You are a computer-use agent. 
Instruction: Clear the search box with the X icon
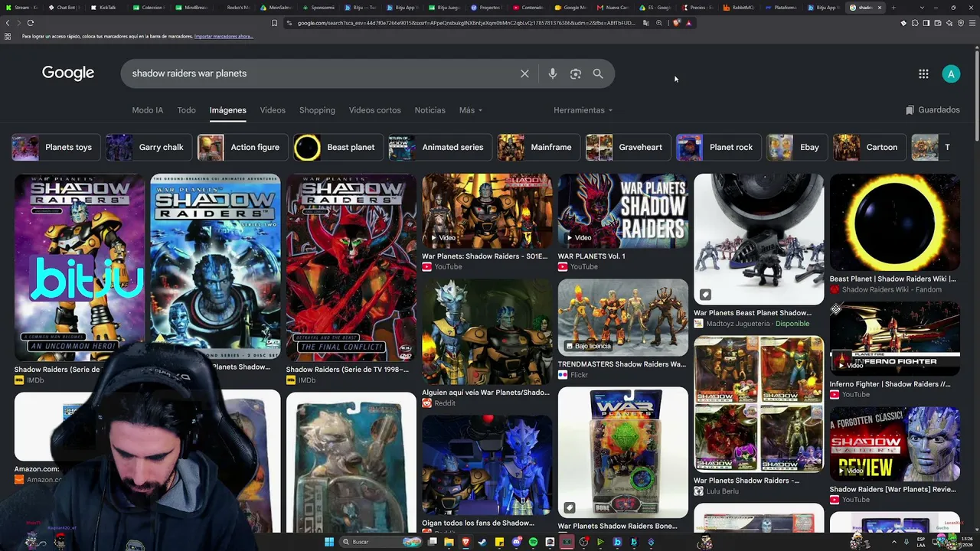pos(524,73)
